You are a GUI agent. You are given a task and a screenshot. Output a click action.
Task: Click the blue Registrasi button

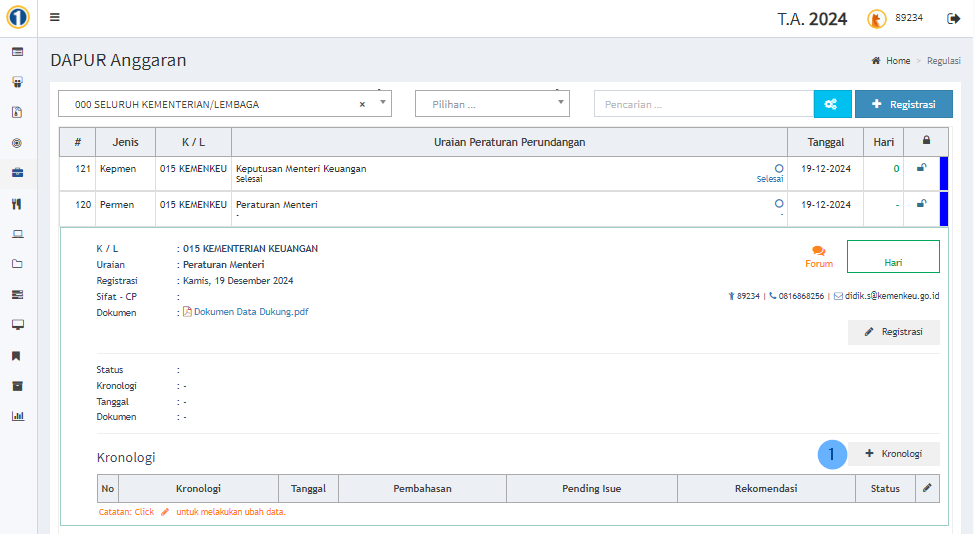tap(903, 104)
